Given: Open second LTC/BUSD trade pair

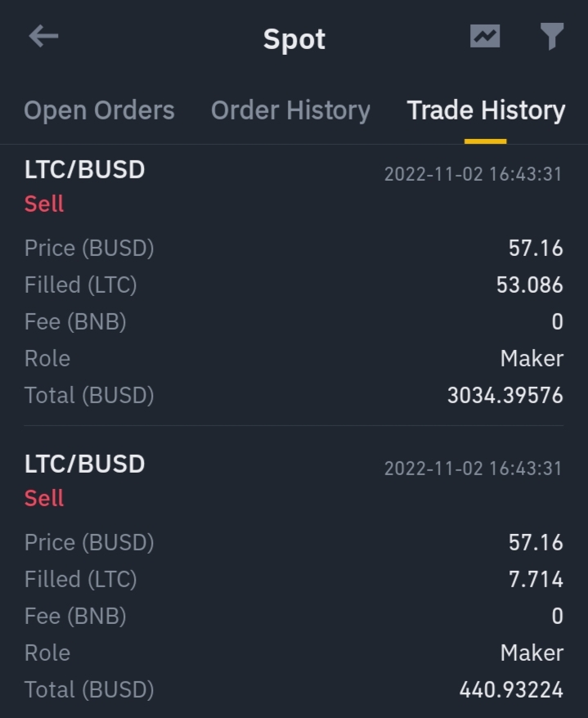Looking at the screenshot, I should (x=85, y=464).
